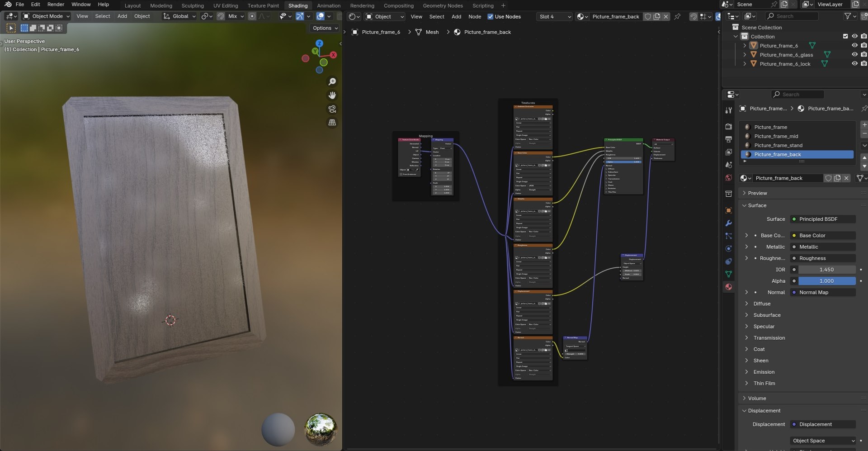Hide Picture_frame_6_glass with its eye icon
868x451 pixels.
854,55
